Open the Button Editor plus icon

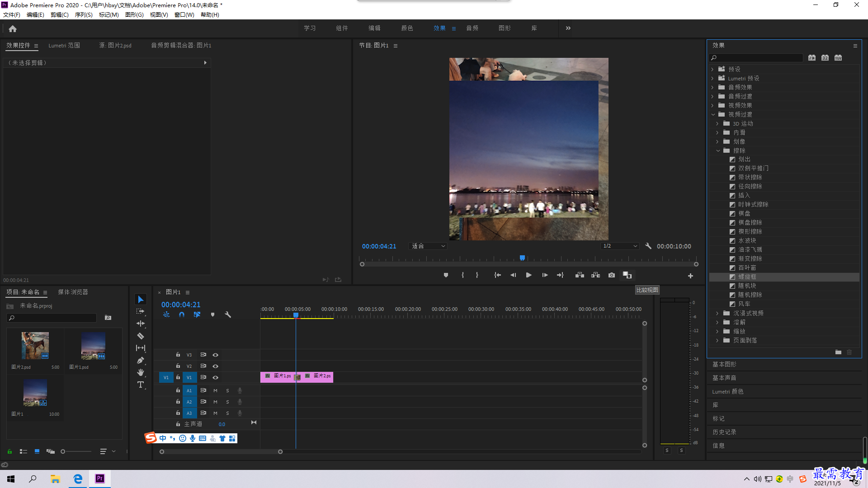(690, 276)
